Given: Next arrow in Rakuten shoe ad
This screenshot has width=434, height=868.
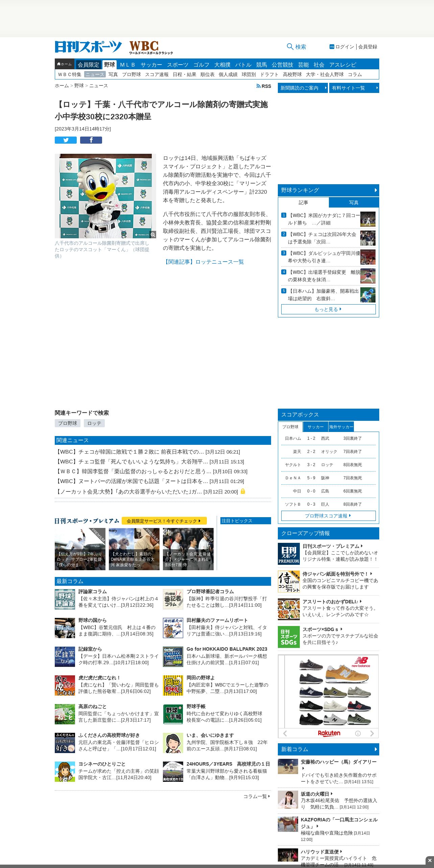Looking at the screenshot, I should coord(372,733).
